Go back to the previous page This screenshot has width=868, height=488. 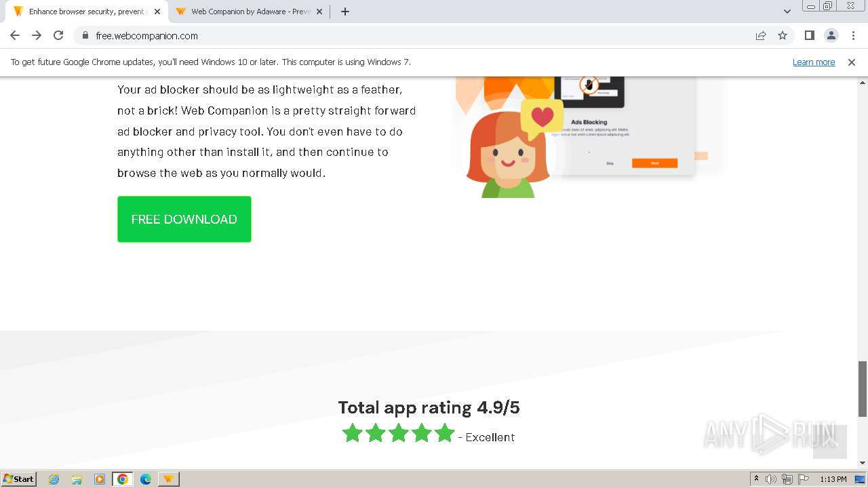point(15,35)
